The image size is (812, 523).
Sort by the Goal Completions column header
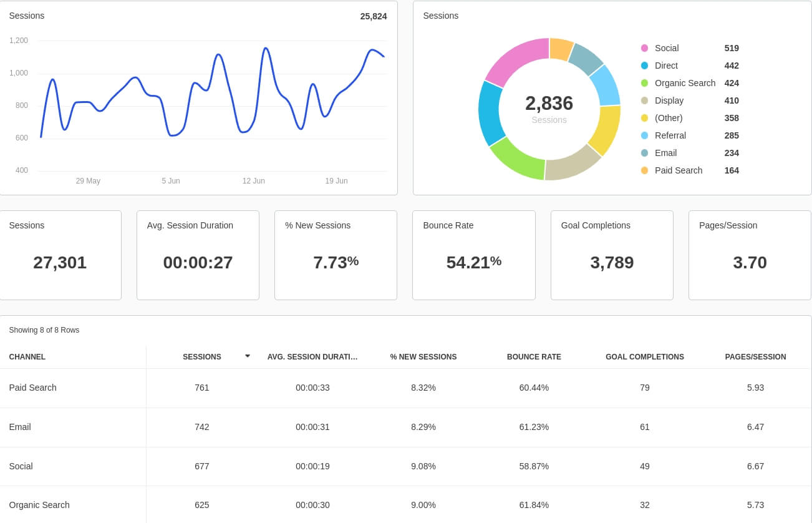(645, 357)
